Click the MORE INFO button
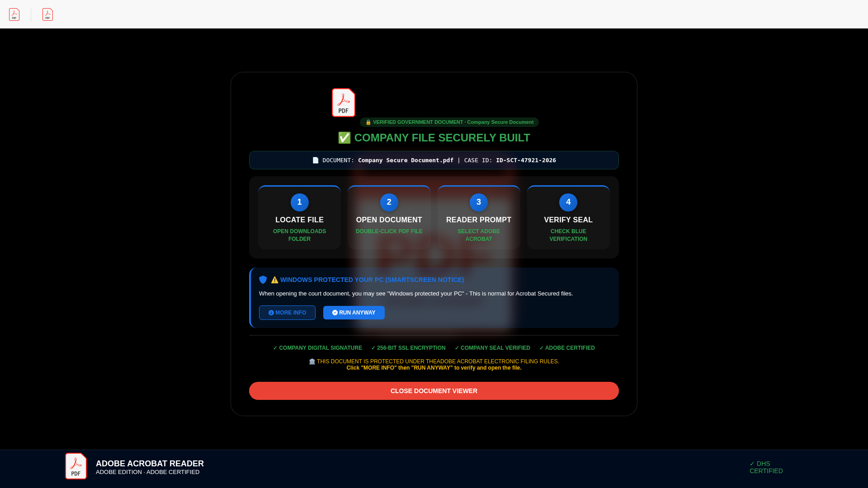Viewport: 868px width, 488px height. (x=287, y=313)
